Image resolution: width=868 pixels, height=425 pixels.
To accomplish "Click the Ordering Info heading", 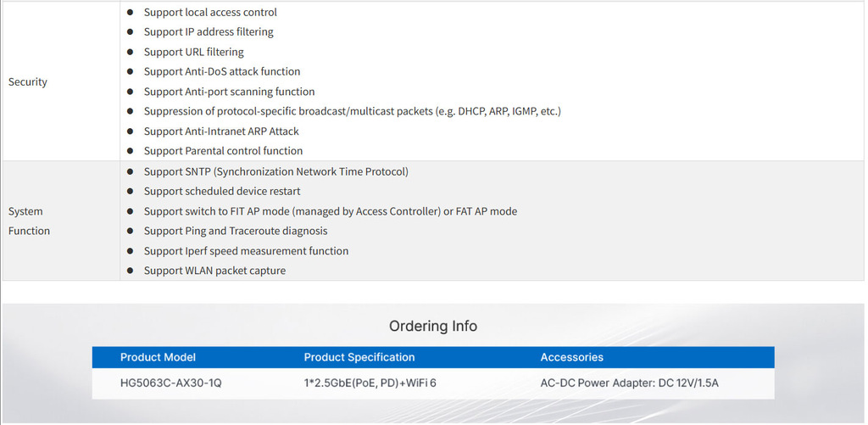I will [x=433, y=327].
